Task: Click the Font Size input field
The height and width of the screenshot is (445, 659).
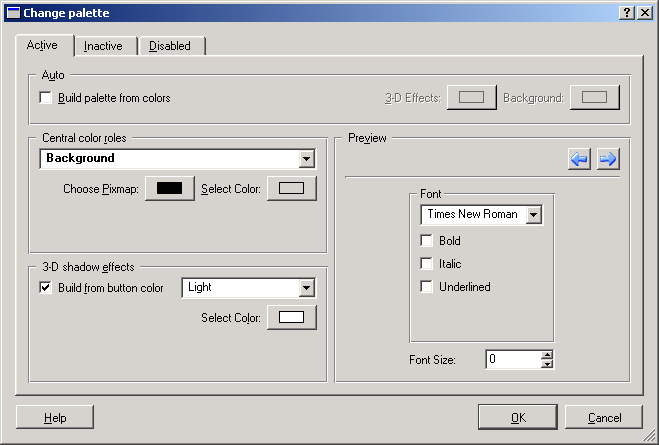Action: pyautogui.click(x=511, y=359)
